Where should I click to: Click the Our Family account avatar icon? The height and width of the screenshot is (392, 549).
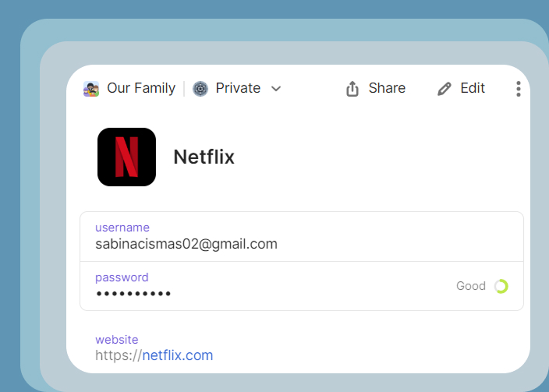91,89
